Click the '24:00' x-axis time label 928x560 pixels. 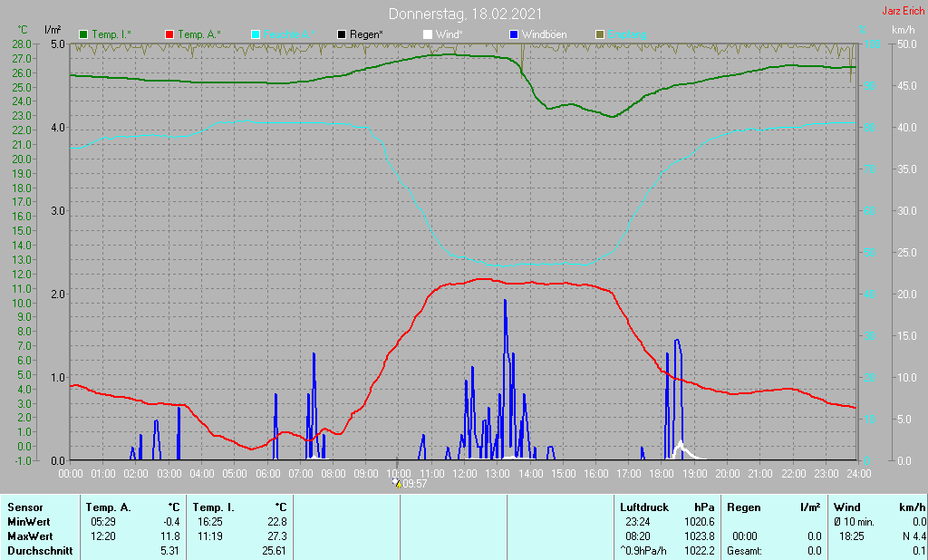(859, 474)
